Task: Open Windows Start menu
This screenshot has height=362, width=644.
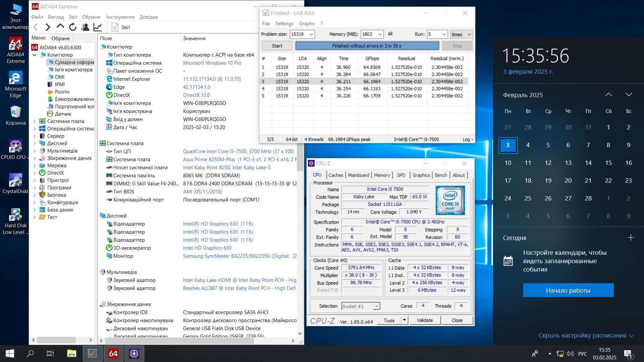Action: click(x=10, y=353)
